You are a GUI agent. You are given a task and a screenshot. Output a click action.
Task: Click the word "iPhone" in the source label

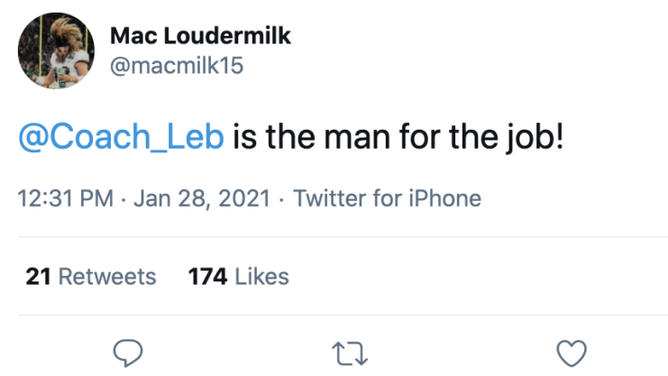coord(445,198)
